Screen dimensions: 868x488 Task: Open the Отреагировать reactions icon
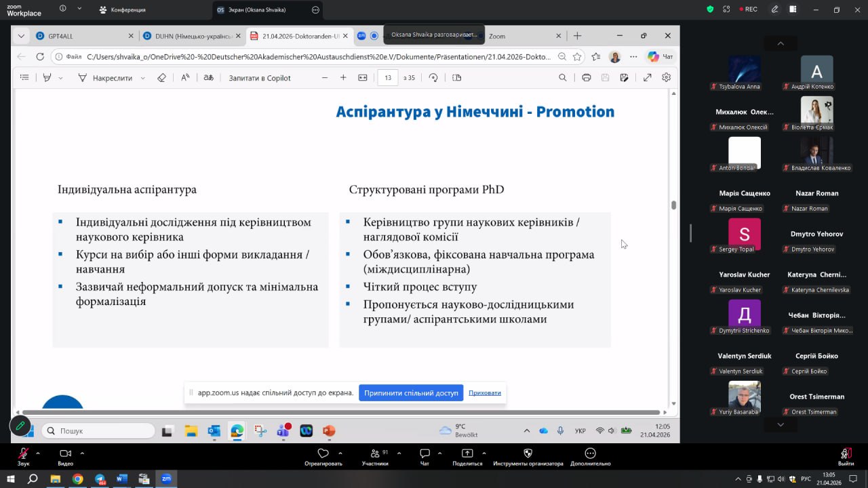pos(323,453)
